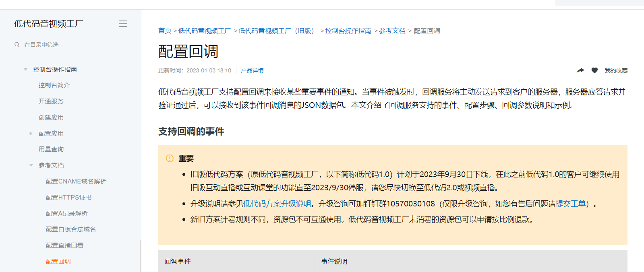Collapse the 控制台操作指南 tree arrow
The image size is (644, 272).
pyautogui.click(x=25, y=70)
